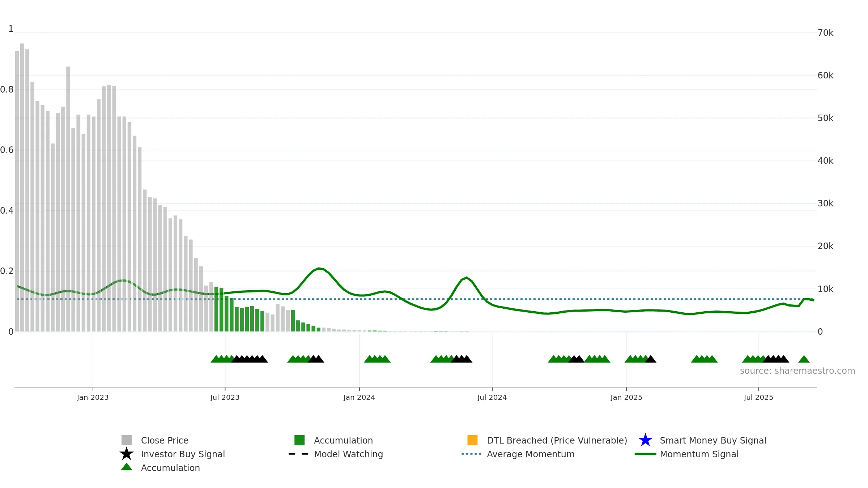Image resolution: width=868 pixels, height=488 pixels.
Task: Click the orange DTL Breached legend swatch
Action: coord(472,440)
